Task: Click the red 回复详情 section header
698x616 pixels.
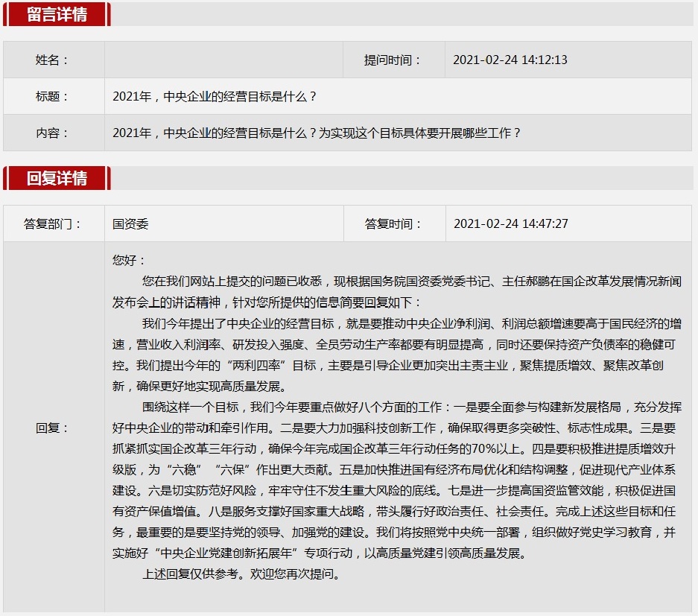Action: tap(57, 178)
